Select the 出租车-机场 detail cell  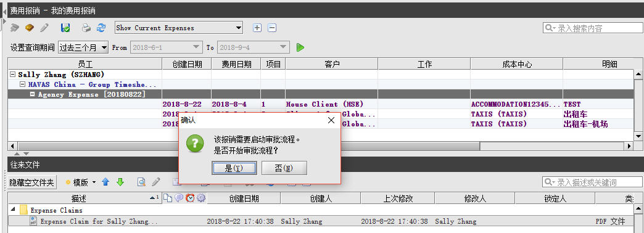598,124
